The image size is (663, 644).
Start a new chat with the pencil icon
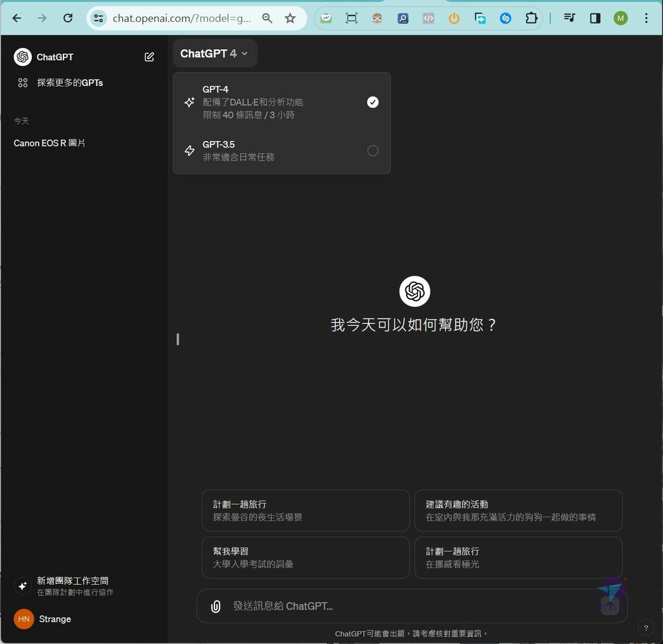pyautogui.click(x=150, y=57)
